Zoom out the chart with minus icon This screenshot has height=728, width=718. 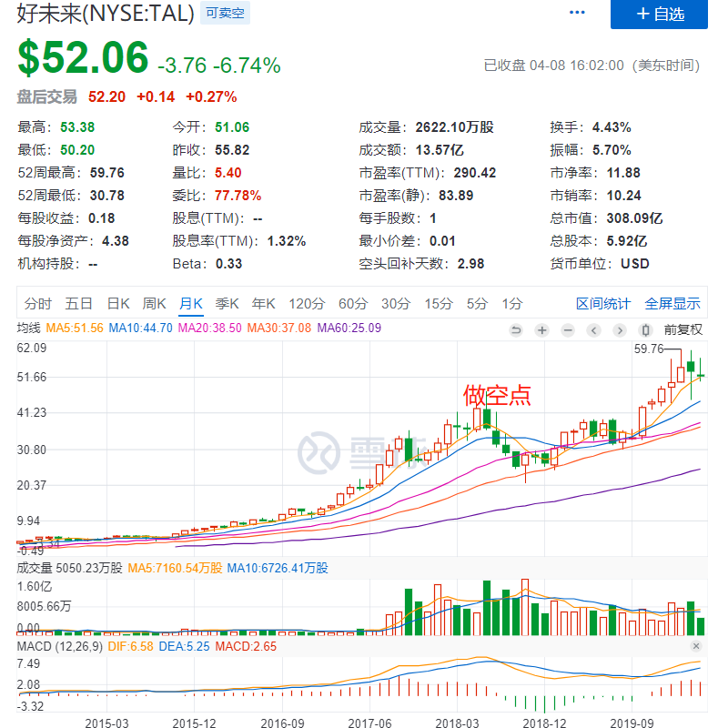pyautogui.click(x=569, y=329)
